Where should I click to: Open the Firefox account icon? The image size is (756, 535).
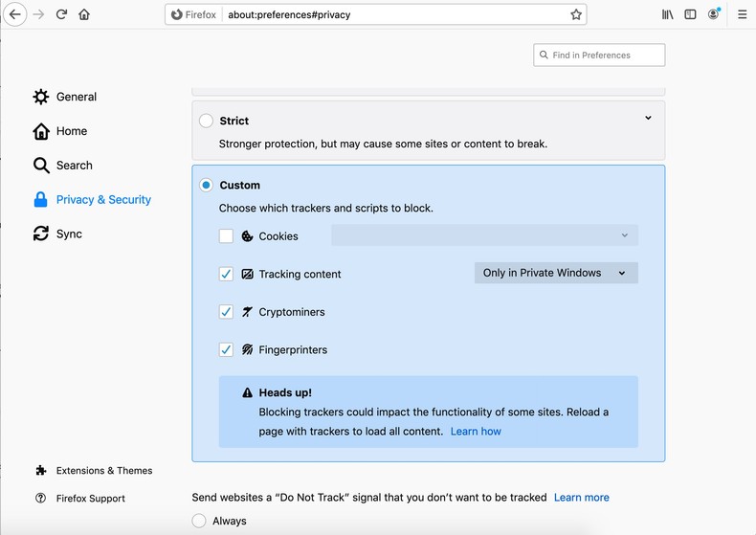(713, 14)
